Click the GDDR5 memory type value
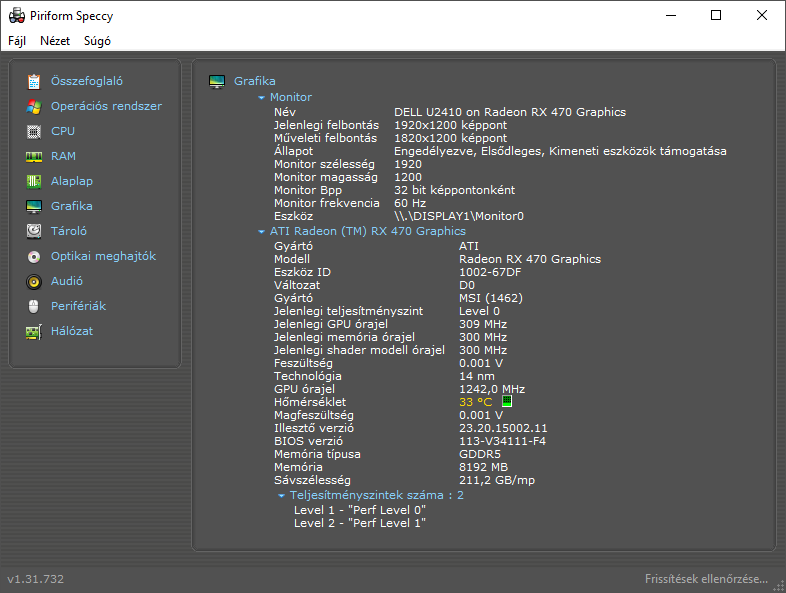 (x=480, y=454)
